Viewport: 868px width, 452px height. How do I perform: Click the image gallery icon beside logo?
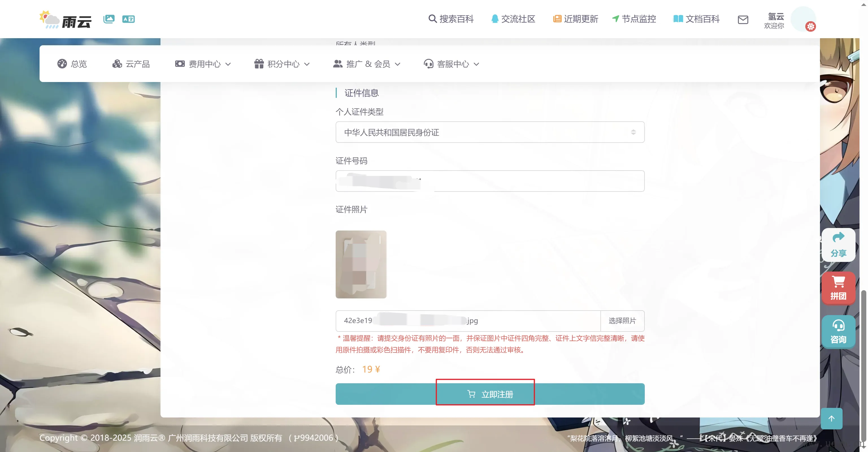108,19
